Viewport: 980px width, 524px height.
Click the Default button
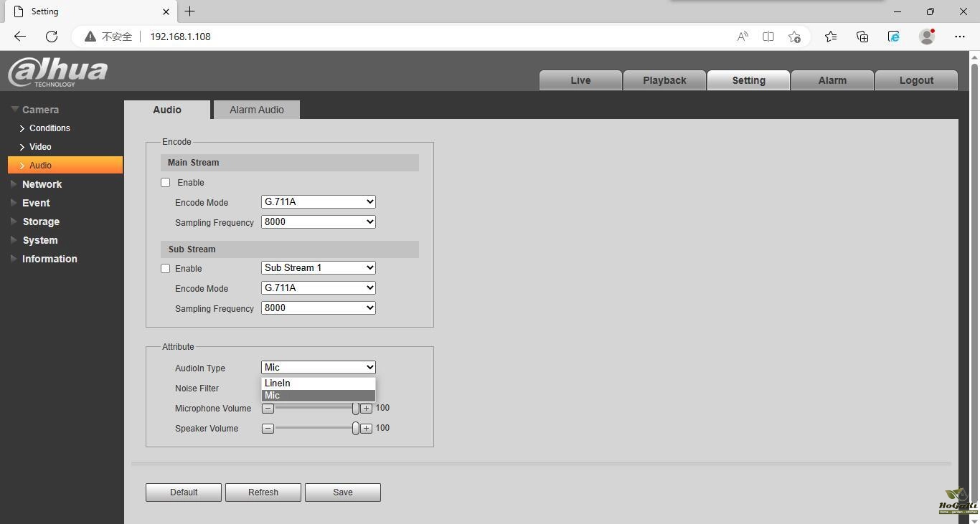click(184, 492)
